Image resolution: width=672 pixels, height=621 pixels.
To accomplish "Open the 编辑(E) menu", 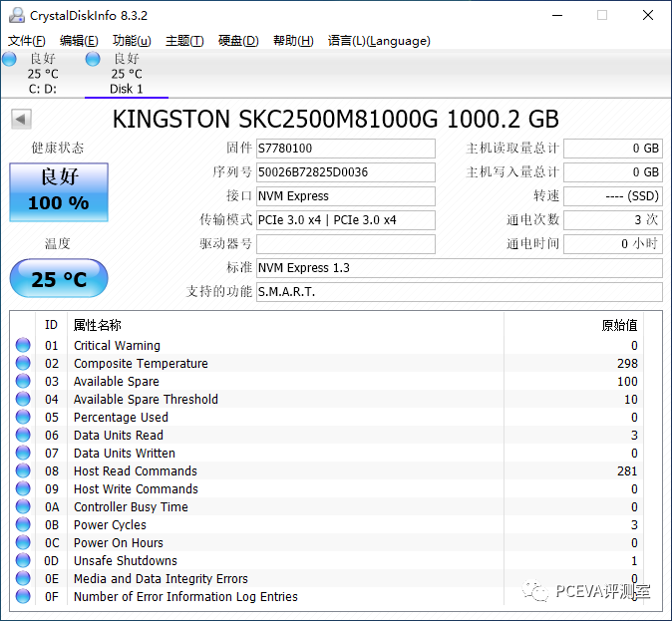I will tap(79, 41).
